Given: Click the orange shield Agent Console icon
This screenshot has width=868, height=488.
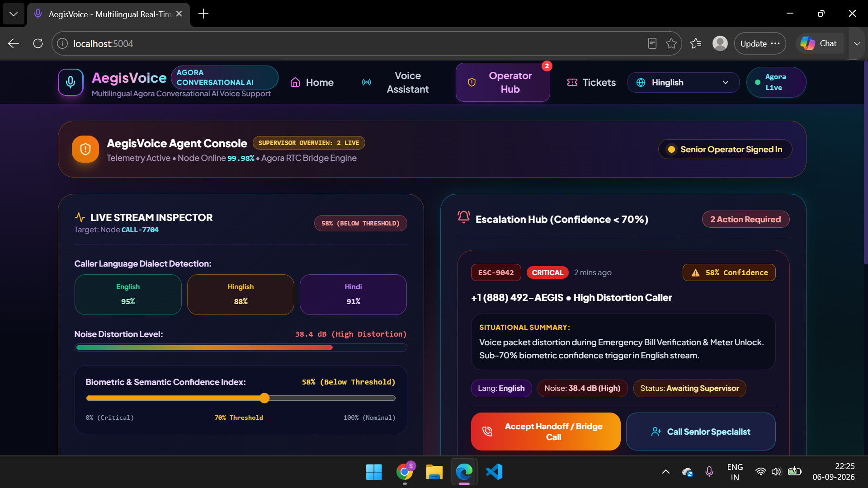Looking at the screenshot, I should [85, 149].
